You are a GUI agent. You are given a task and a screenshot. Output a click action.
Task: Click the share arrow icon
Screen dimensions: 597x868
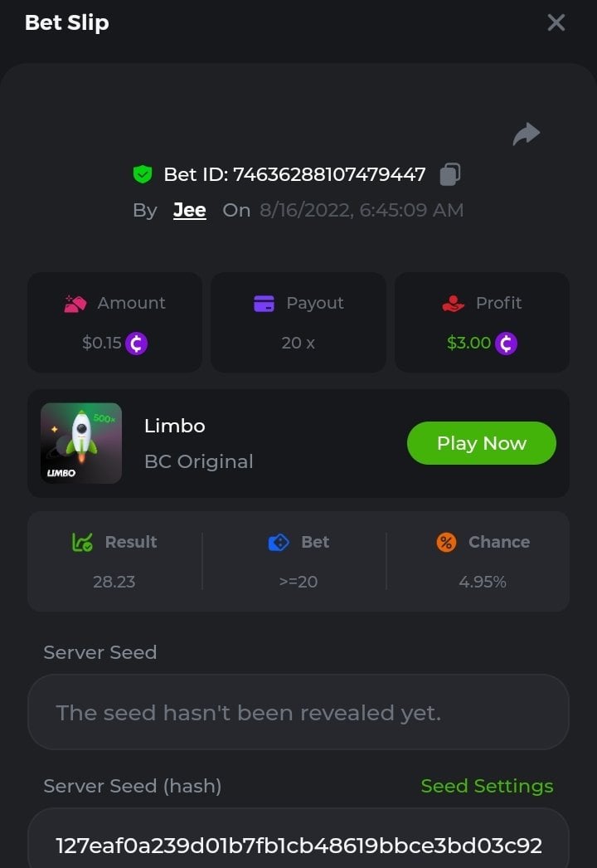click(x=527, y=134)
